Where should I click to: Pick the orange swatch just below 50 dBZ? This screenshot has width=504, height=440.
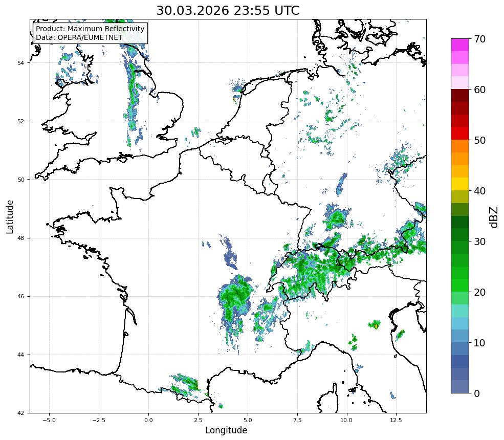[x=459, y=146]
